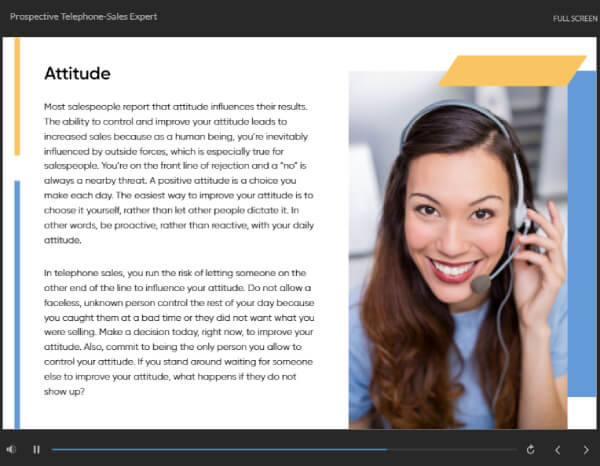Click the Attitude heading
The width and height of the screenshot is (600, 466).
click(x=77, y=74)
